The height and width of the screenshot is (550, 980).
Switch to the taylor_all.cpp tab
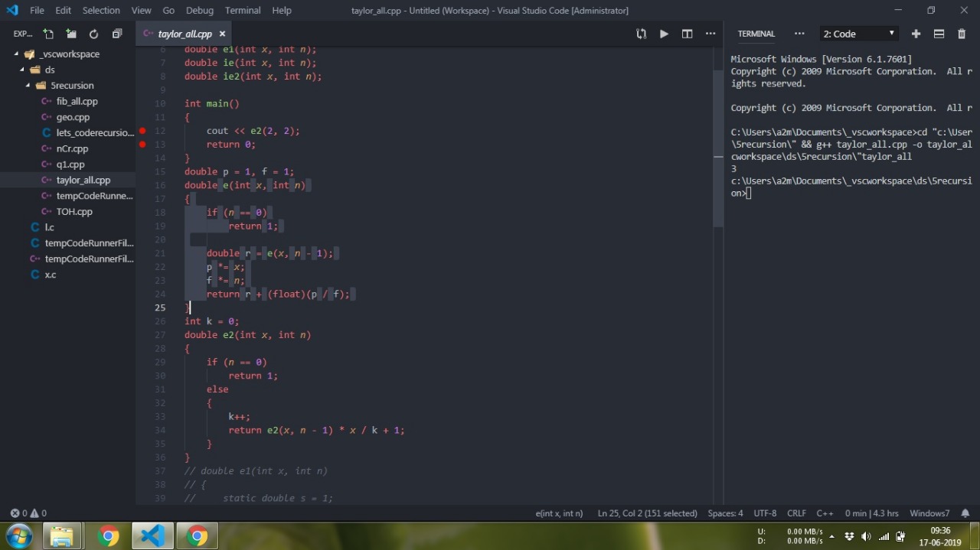click(x=184, y=34)
